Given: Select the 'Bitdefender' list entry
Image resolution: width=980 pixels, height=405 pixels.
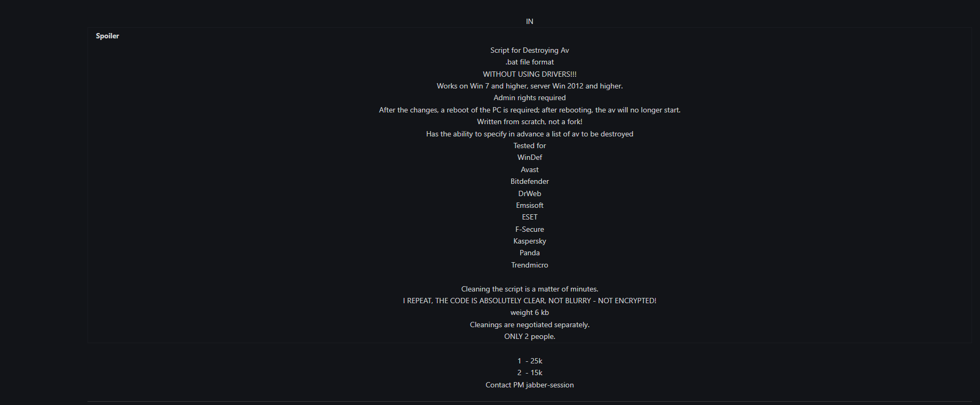Looking at the screenshot, I should pos(530,181).
